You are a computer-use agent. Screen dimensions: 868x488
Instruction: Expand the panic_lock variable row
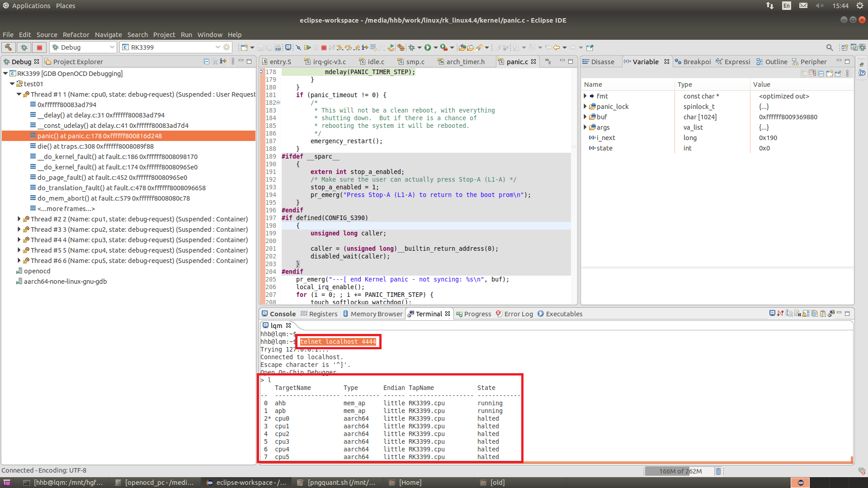coord(585,107)
